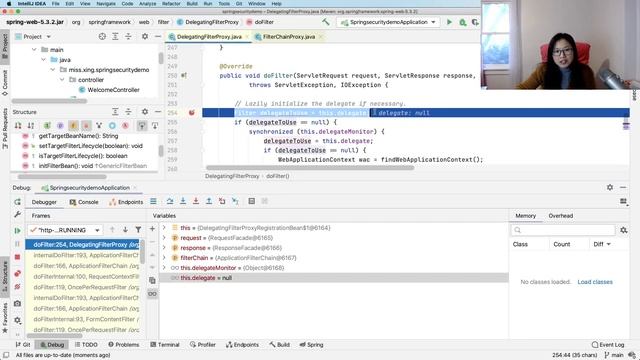Select next frame down arrow
640x360 pixels.
point(125,230)
